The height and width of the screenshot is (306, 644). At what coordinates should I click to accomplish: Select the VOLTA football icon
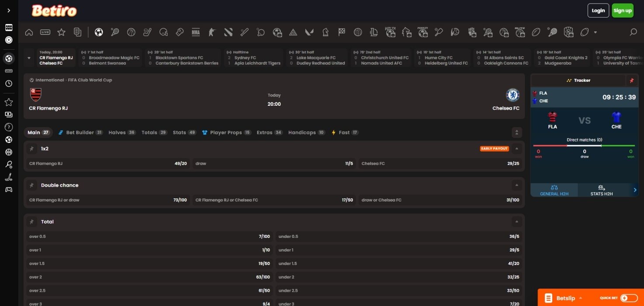click(x=390, y=31)
